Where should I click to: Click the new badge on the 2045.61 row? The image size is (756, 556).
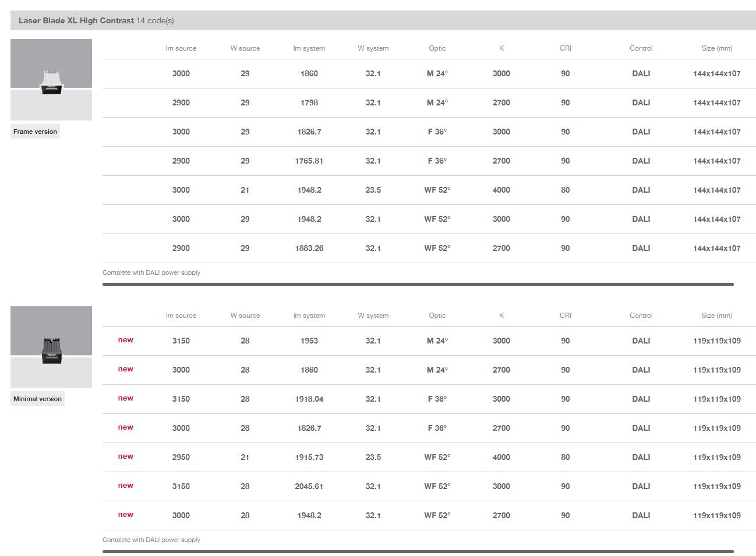[126, 486]
